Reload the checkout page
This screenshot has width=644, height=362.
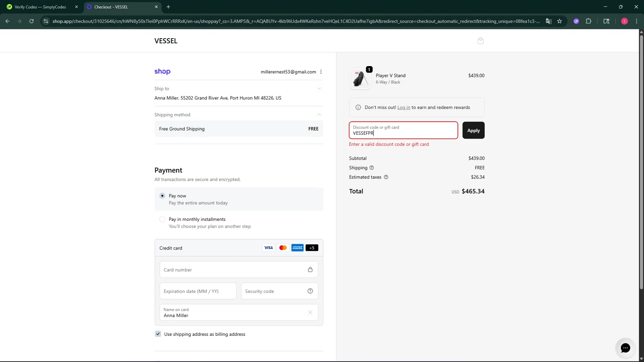[x=31, y=21]
